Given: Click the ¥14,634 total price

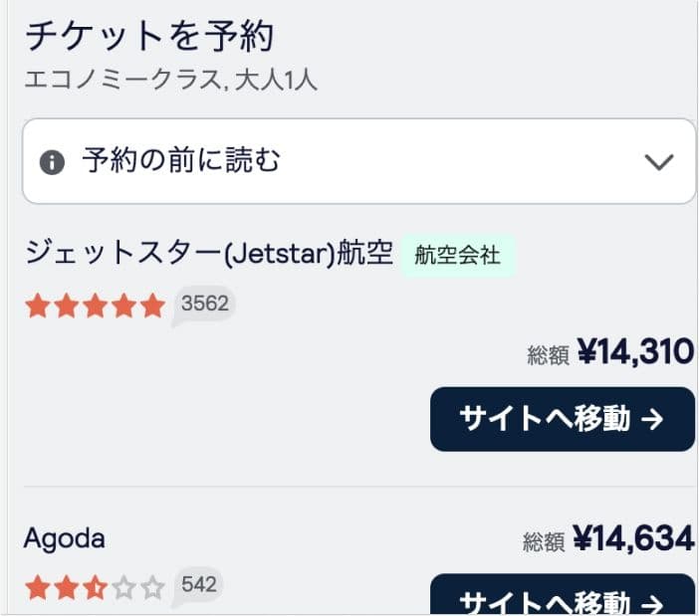Looking at the screenshot, I should (633, 539).
